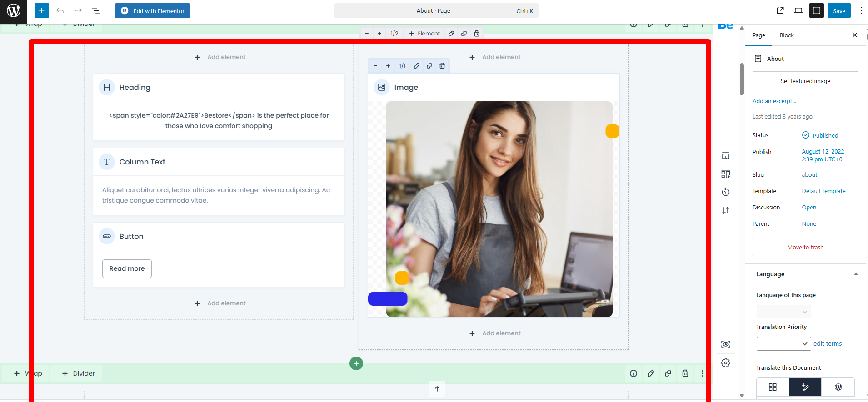Screen dimensions: 868x402
Task: Click the block inserter plus button
Action: pos(41,11)
